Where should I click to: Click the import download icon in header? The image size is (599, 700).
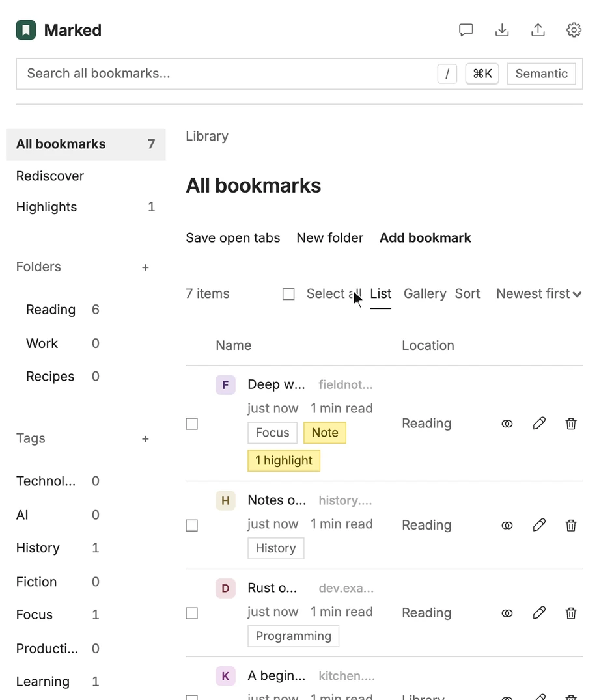pos(502,30)
